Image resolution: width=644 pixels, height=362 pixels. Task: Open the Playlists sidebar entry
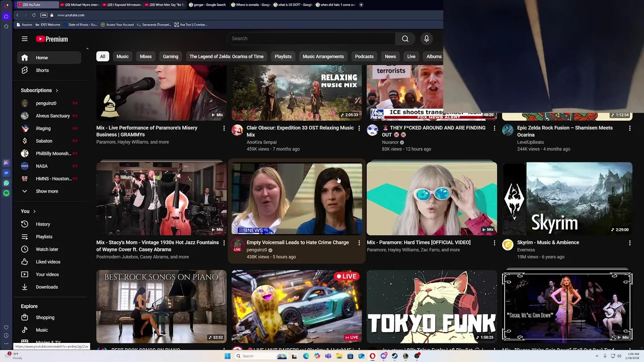(x=49, y=237)
